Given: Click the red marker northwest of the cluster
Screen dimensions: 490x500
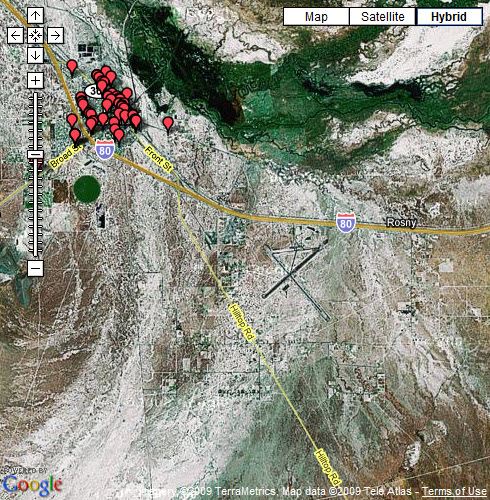Looking at the screenshot, I should (x=72, y=67).
